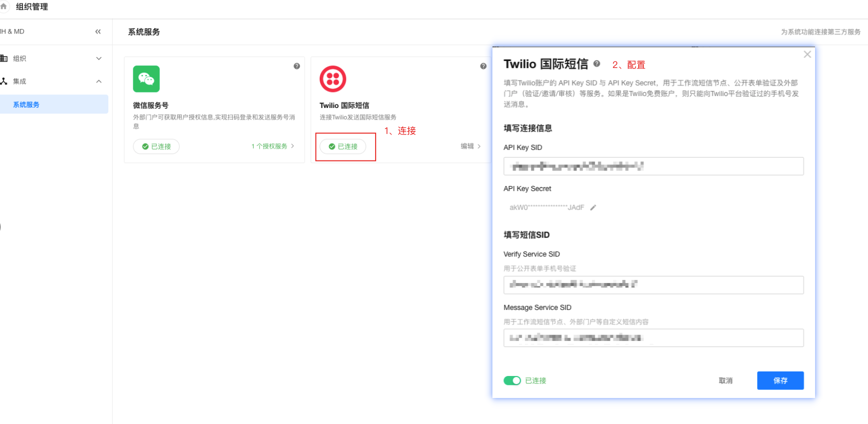The width and height of the screenshot is (868, 424).
Task: Click the Message Service SID field
Action: (653, 338)
